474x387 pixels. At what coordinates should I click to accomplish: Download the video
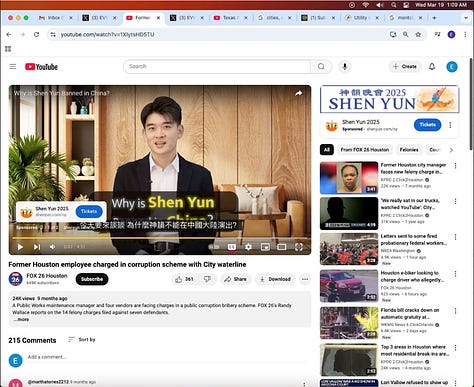pos(275,279)
